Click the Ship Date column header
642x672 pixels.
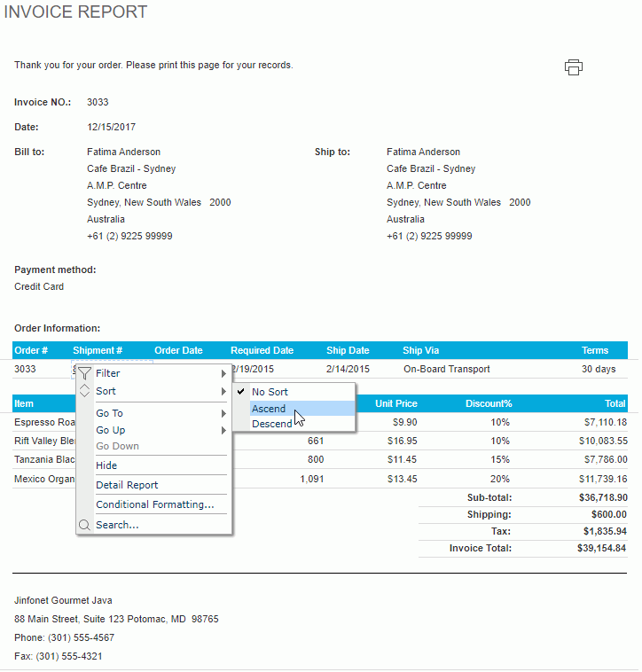coord(348,350)
